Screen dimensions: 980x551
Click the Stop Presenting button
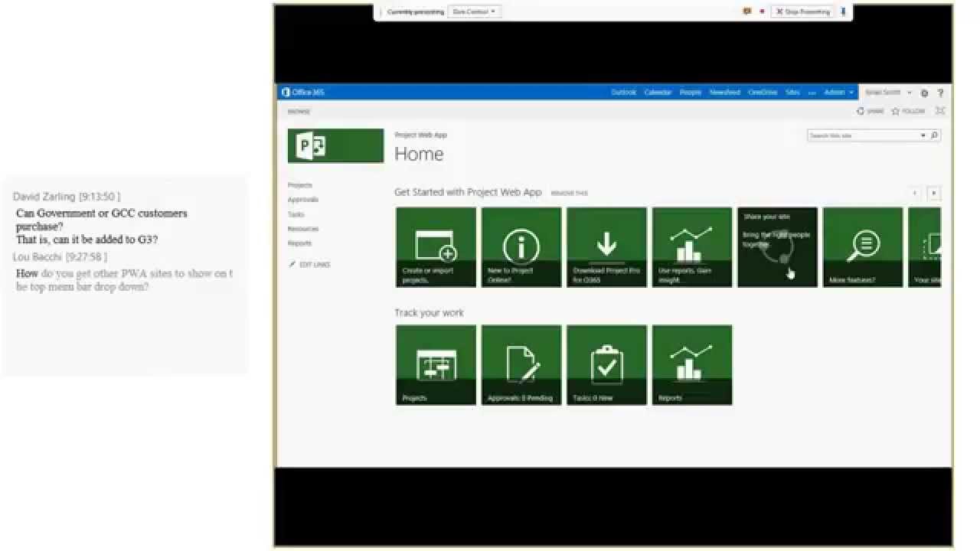point(802,11)
